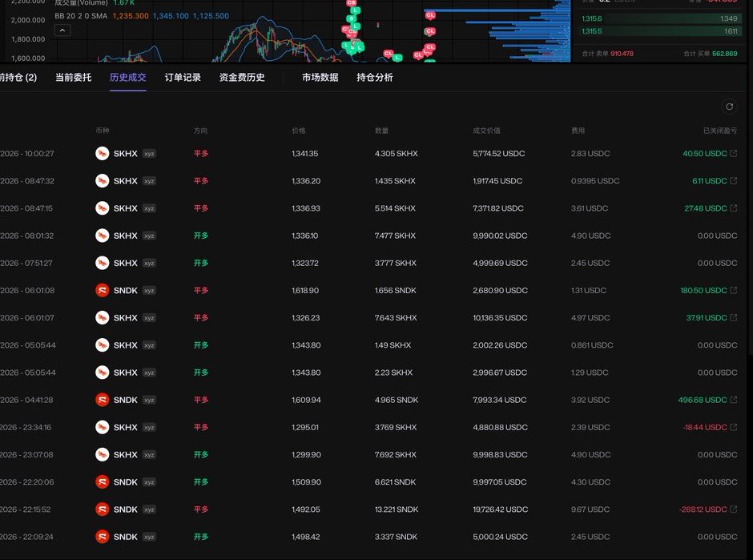Open share link for -268.12 USDC loss
Viewport: 753px width, 560px height.
click(x=733, y=509)
